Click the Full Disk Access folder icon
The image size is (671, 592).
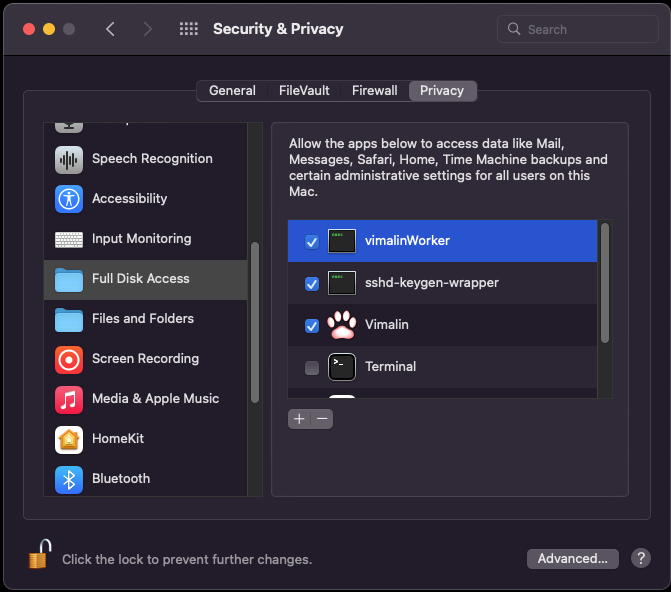(x=69, y=280)
